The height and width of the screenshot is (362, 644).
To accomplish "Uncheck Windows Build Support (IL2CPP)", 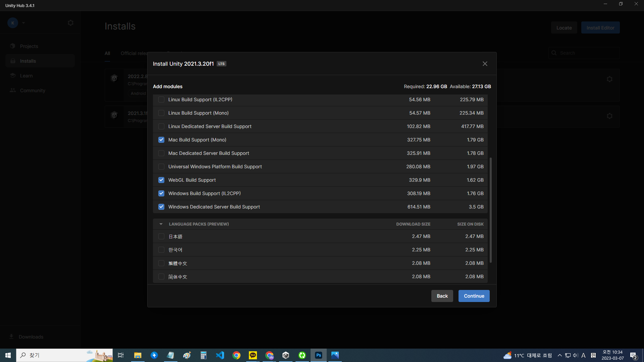I will click(x=161, y=193).
